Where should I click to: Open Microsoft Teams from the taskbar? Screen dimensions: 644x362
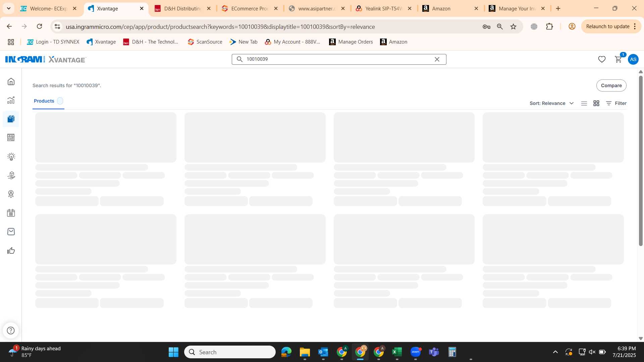[x=434, y=352]
